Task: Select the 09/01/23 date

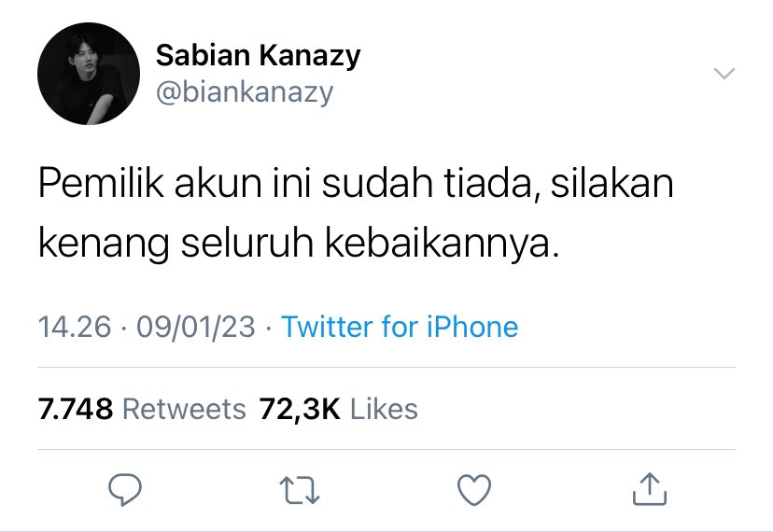Action: click(196, 327)
